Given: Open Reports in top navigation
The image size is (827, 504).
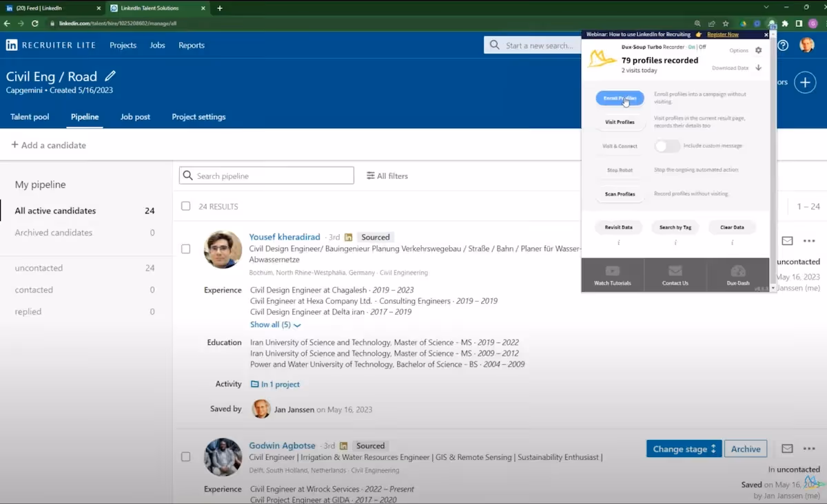Looking at the screenshot, I should click(192, 45).
